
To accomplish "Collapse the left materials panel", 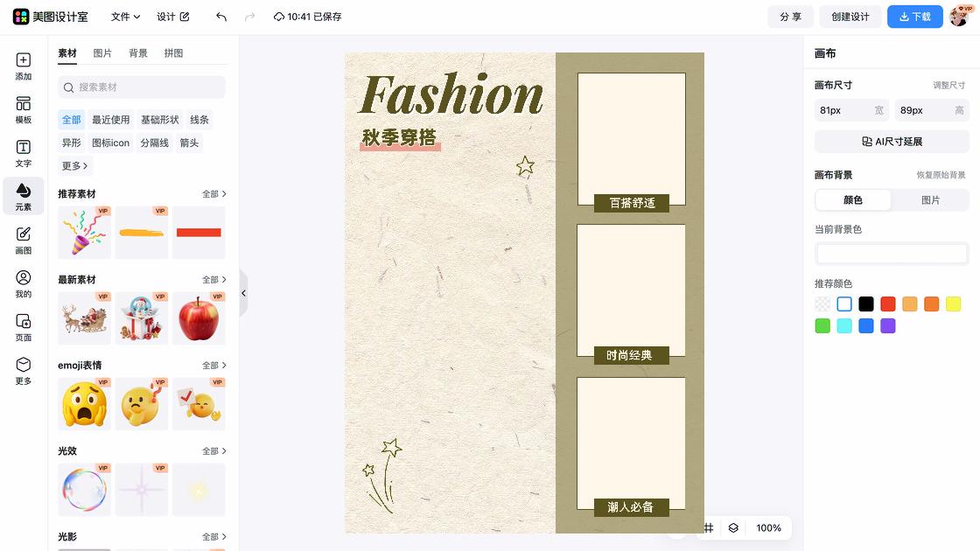I will coord(244,293).
